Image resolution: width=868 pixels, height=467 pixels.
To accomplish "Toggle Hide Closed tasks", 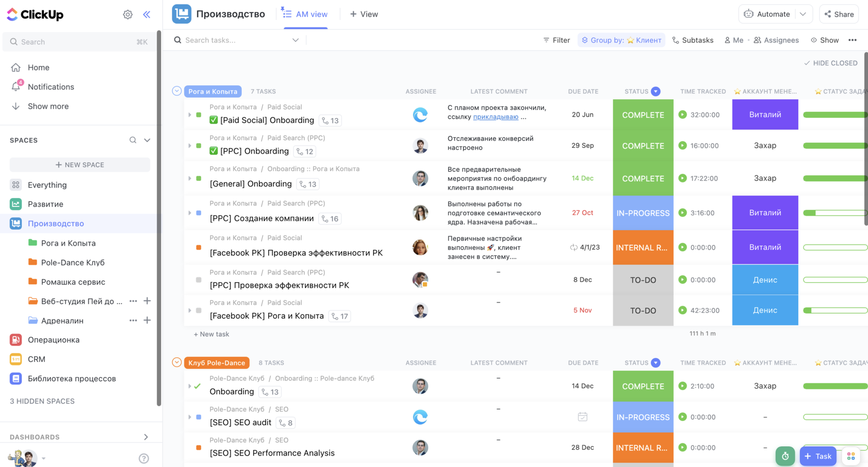I will coord(831,63).
